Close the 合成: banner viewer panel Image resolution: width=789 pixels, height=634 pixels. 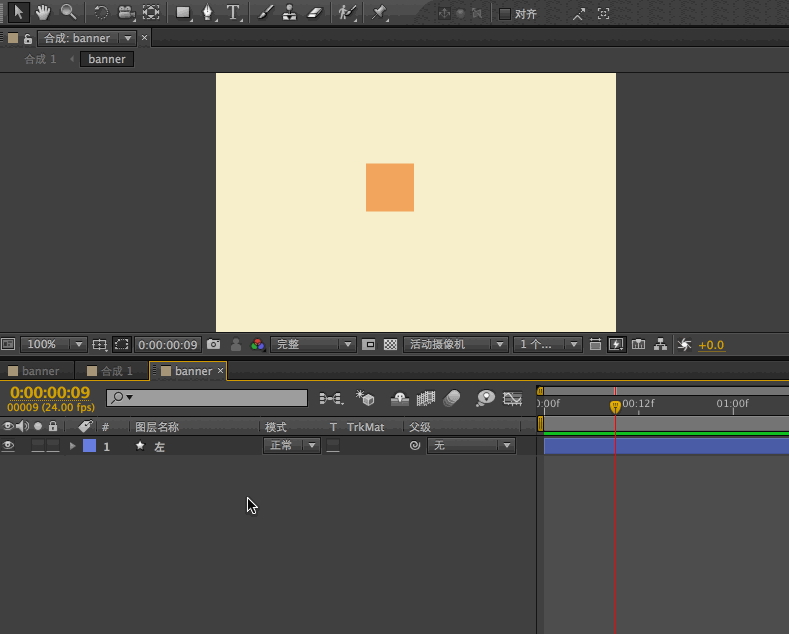pyautogui.click(x=144, y=38)
